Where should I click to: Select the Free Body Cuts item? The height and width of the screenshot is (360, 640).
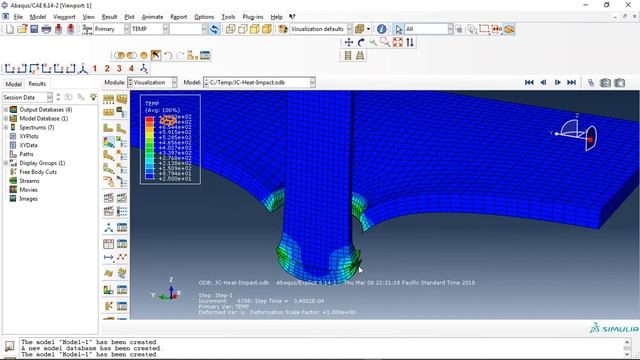38,172
